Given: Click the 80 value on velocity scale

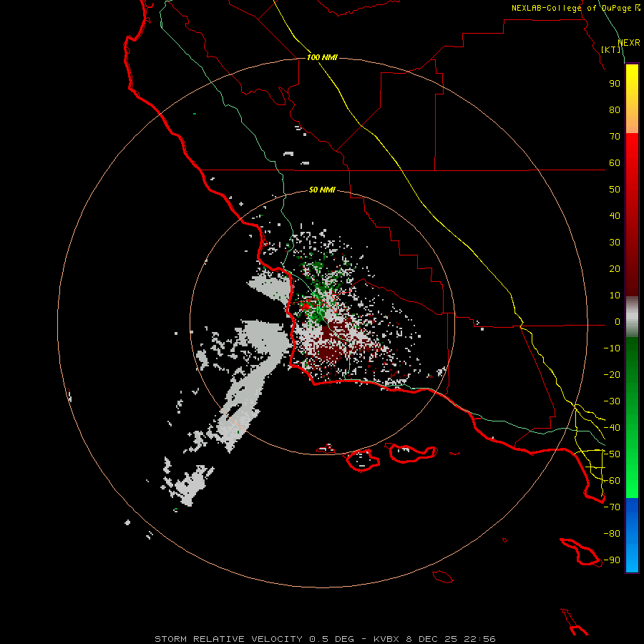Looking at the screenshot, I should click(x=615, y=110).
